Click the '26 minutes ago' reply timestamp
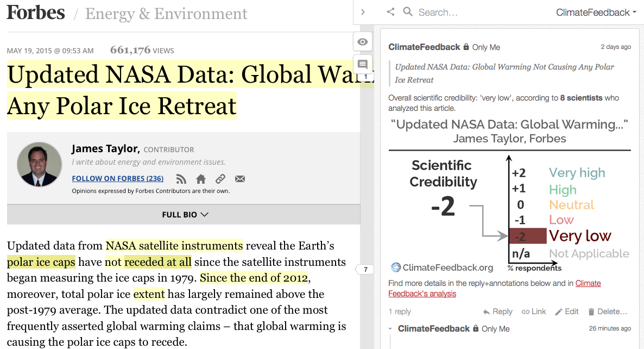This screenshot has height=349, width=644. (610, 328)
